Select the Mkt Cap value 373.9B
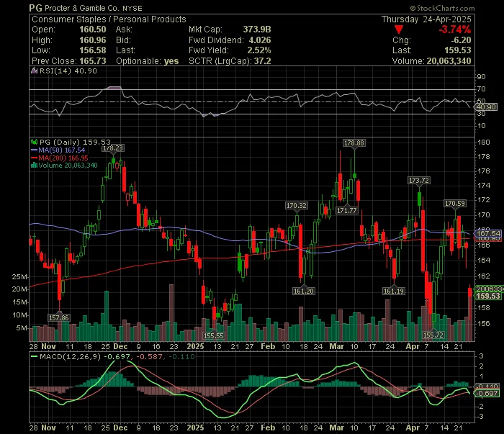This screenshot has height=434, width=504. pyautogui.click(x=257, y=30)
